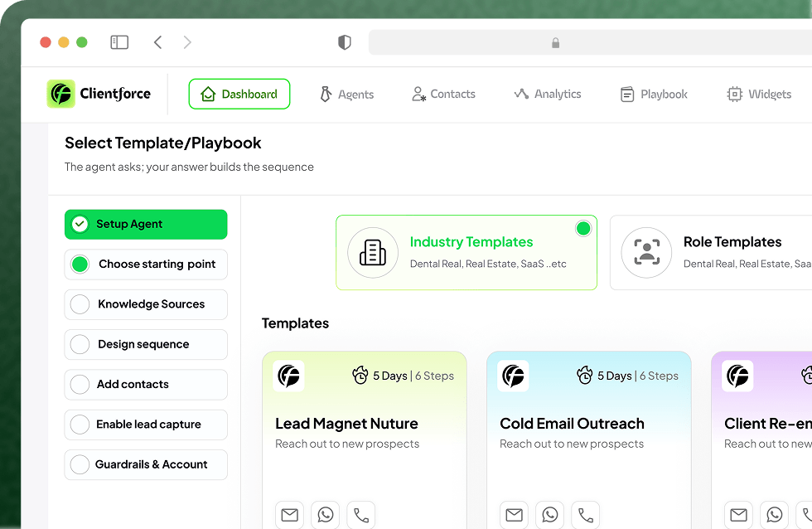Open the Role Templates card

(x=711, y=253)
